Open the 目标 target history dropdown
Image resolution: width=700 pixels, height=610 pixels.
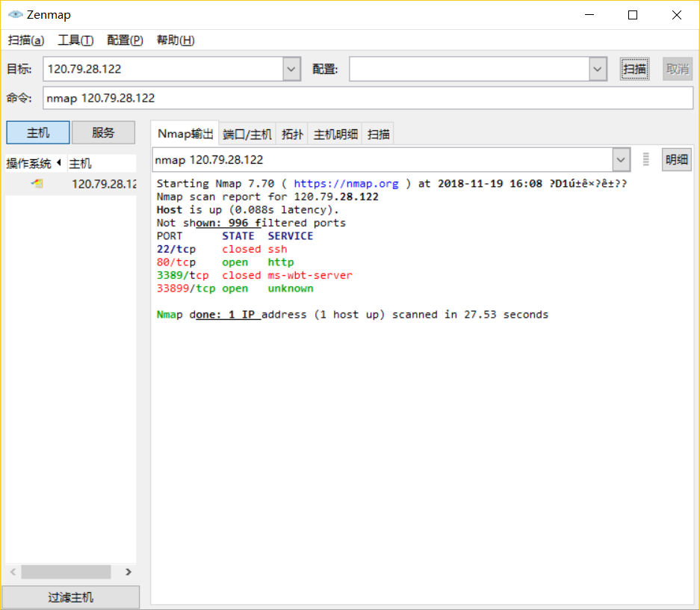pos(291,68)
